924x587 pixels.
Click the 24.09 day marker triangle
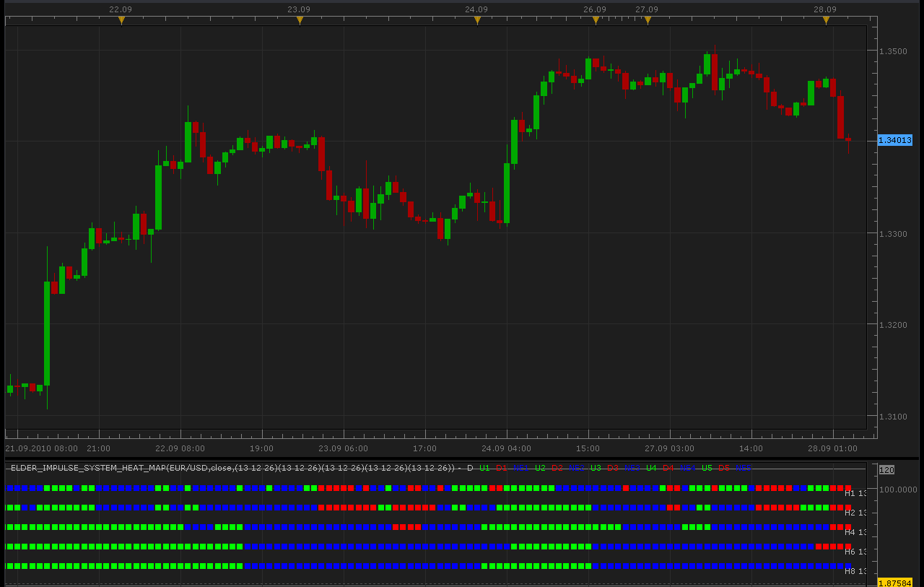477,21
